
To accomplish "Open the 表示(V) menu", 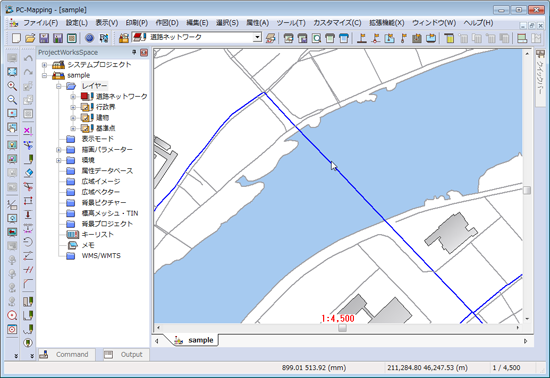I will click(107, 23).
